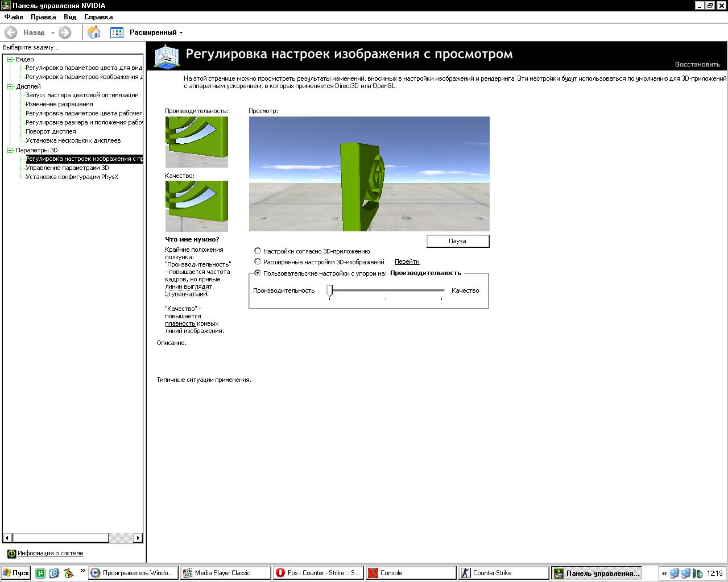Select Регулировка параметров цвета рабочего стола
Image resolution: width=728 pixels, height=582 pixels.
[84, 113]
